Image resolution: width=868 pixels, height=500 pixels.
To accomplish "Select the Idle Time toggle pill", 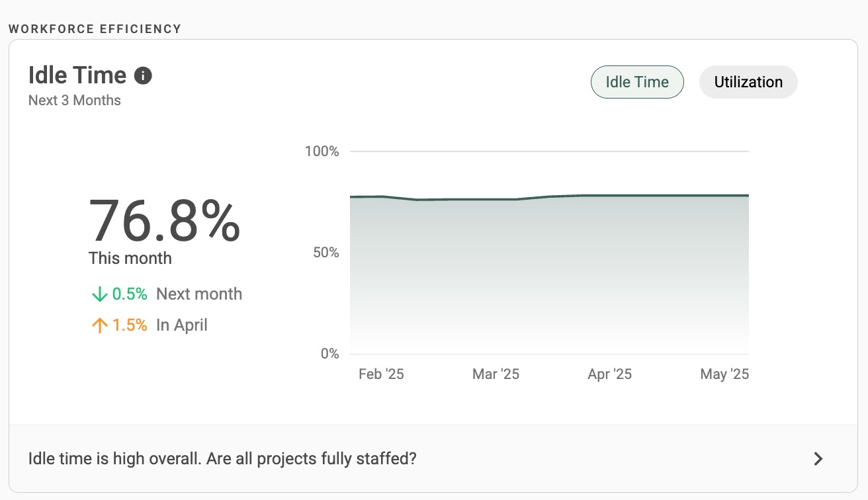I will pyautogui.click(x=637, y=82).
